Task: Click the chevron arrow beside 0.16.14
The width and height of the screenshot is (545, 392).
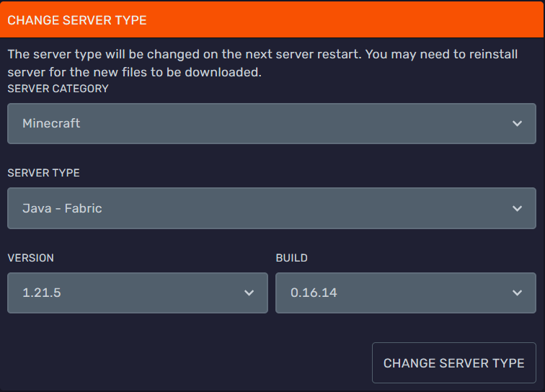Action: click(x=517, y=293)
